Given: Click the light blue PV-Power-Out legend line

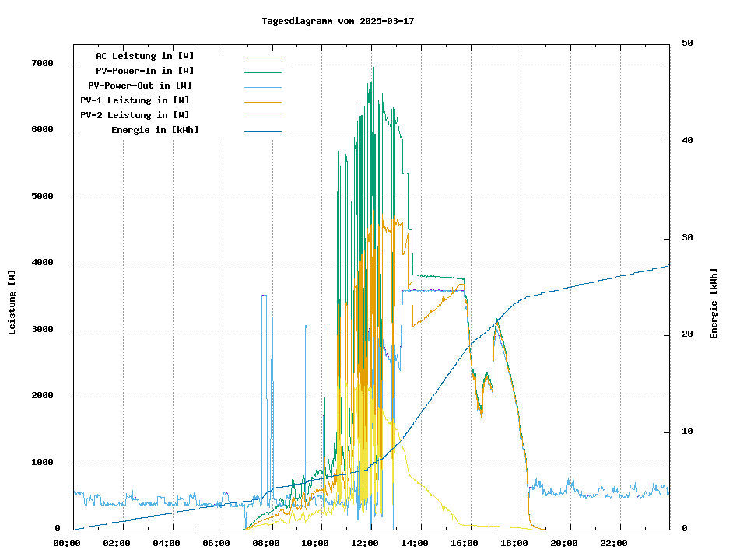Looking at the screenshot, I should click(262, 87).
